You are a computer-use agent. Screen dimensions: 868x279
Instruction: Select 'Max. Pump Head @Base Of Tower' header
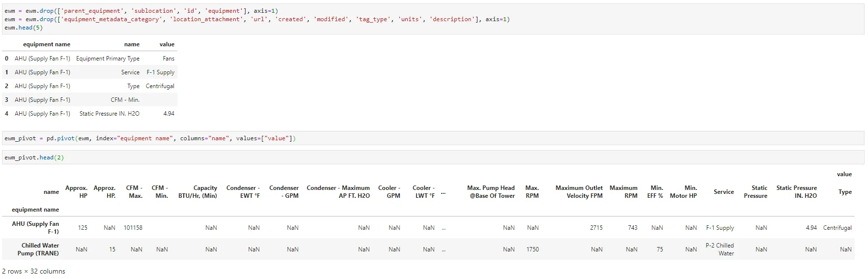tap(491, 192)
